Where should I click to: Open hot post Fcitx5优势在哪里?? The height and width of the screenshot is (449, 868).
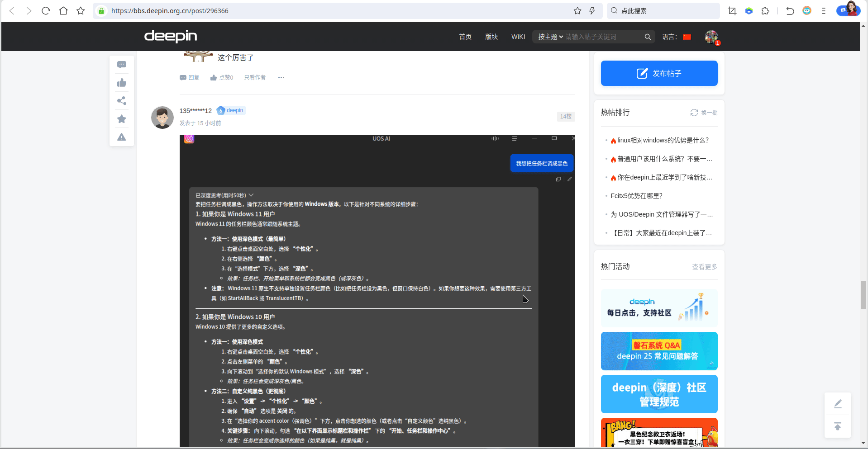tap(636, 196)
